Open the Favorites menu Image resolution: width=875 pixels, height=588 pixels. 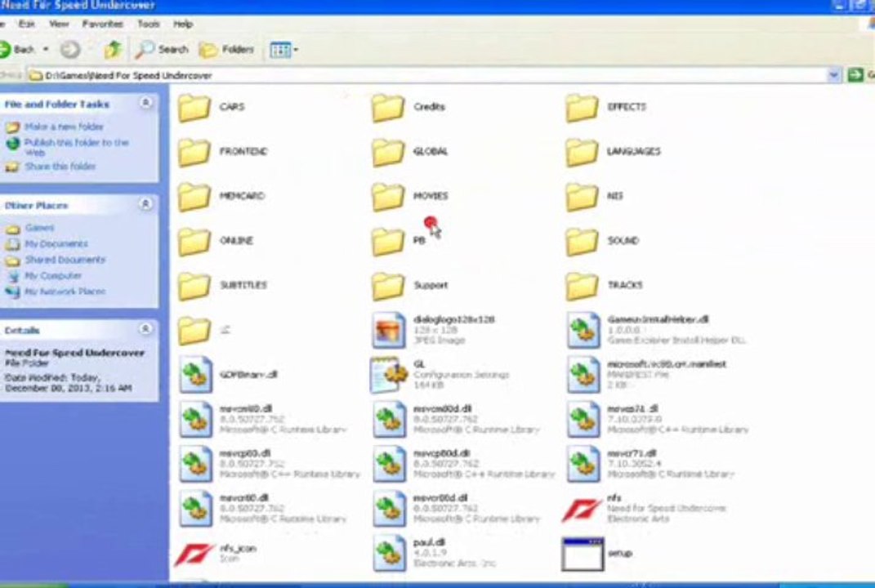click(102, 24)
